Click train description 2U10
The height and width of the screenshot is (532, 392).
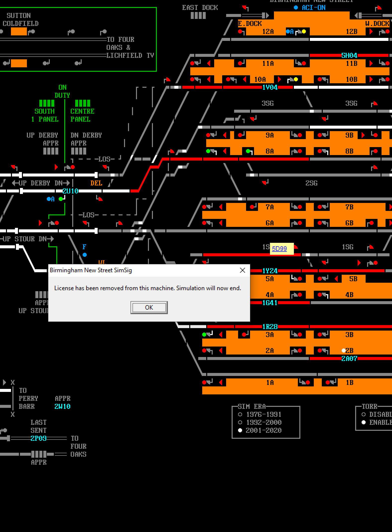pos(70,191)
